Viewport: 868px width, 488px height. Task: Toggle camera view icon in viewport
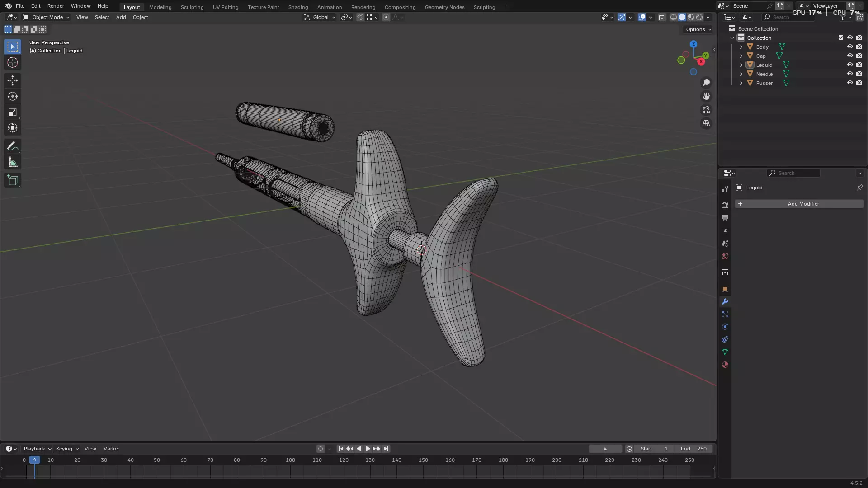tap(706, 110)
